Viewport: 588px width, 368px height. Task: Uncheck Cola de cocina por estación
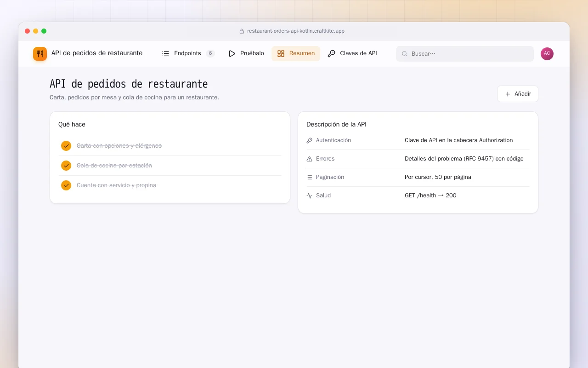[66, 166]
